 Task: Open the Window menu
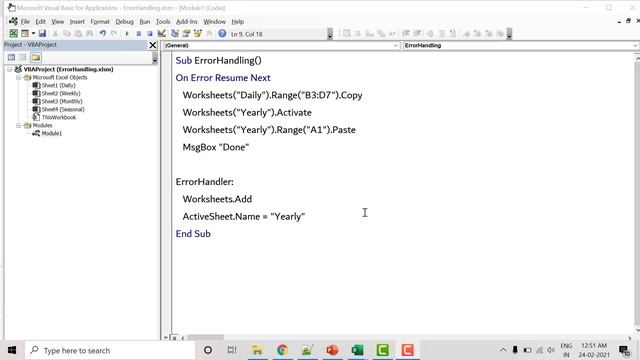pos(214,22)
